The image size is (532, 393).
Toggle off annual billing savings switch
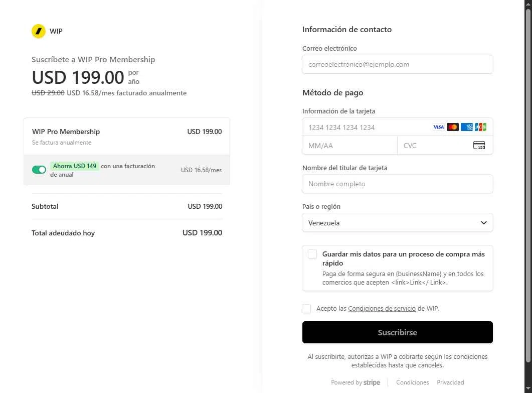coord(39,170)
